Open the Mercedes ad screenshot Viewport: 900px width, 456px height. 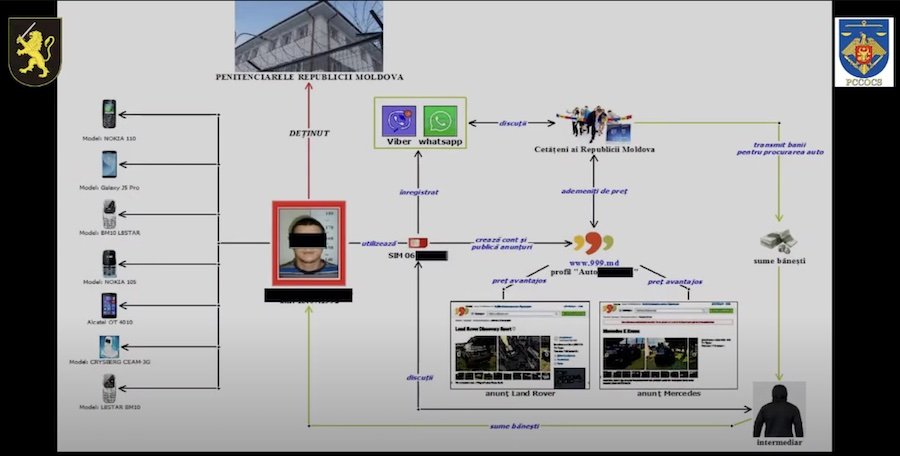pos(668,344)
